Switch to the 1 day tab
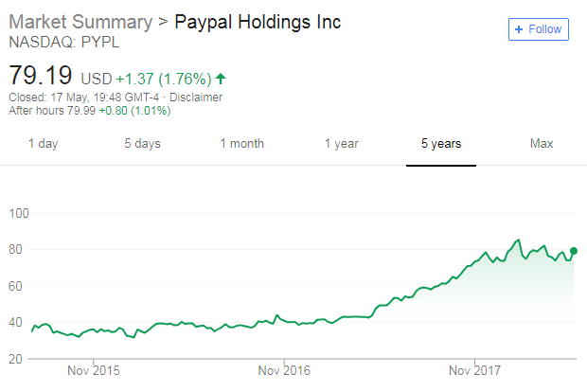The height and width of the screenshot is (392, 587). pos(43,144)
